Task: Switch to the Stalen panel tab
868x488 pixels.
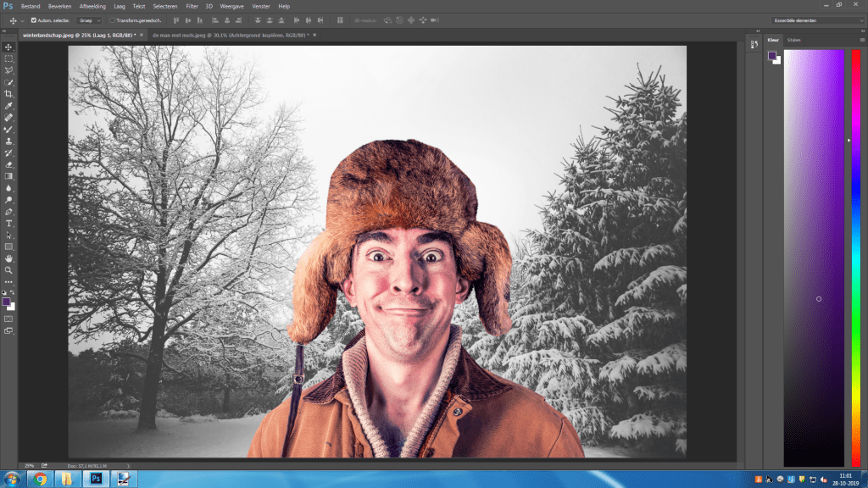Action: [793, 40]
